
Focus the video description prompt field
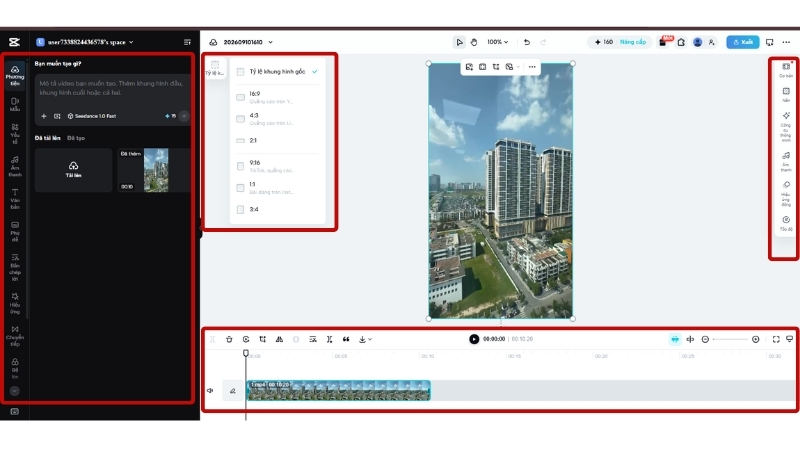coord(111,88)
